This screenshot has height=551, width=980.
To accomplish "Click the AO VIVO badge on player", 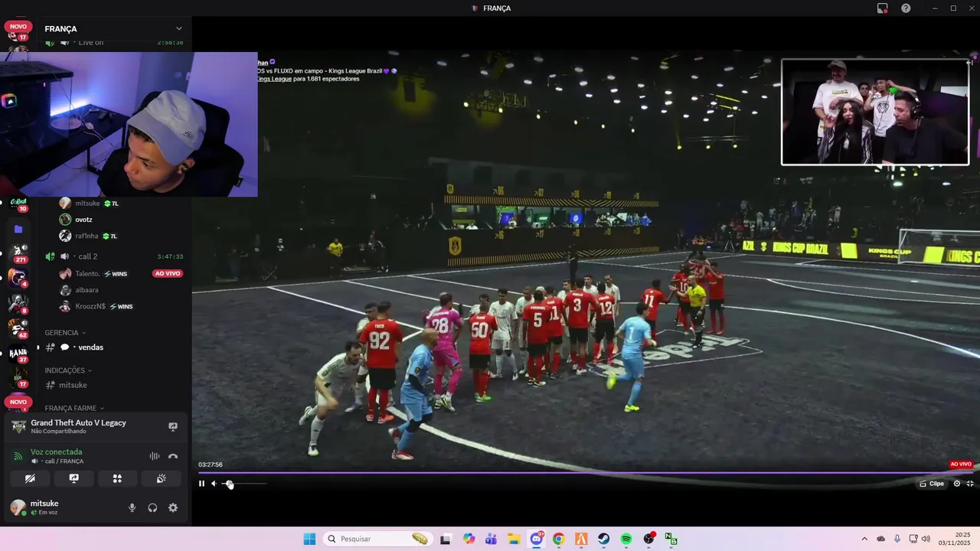I will (x=960, y=464).
